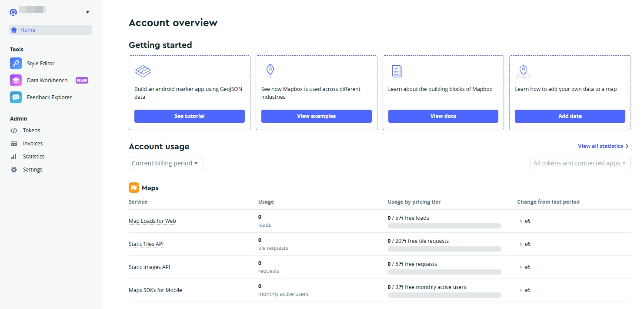The height and width of the screenshot is (309, 644).
Task: Click the free tile requests progress bar
Action: pos(444,249)
